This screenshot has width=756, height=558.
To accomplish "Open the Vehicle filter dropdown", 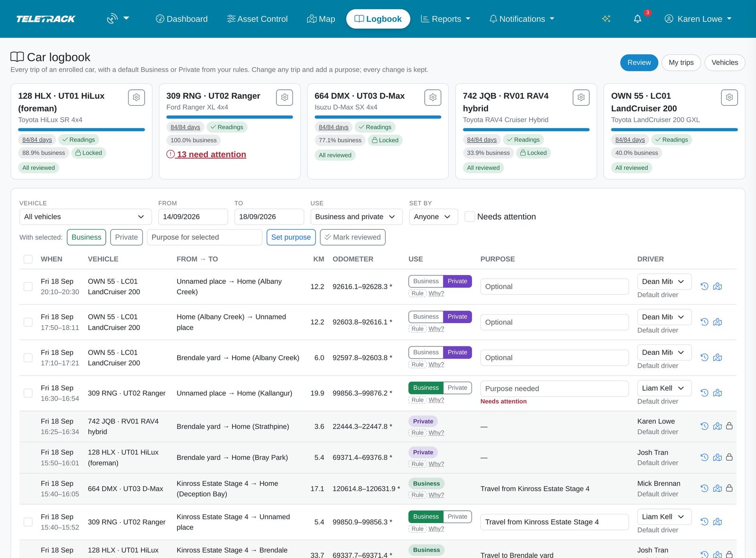I will (x=85, y=217).
